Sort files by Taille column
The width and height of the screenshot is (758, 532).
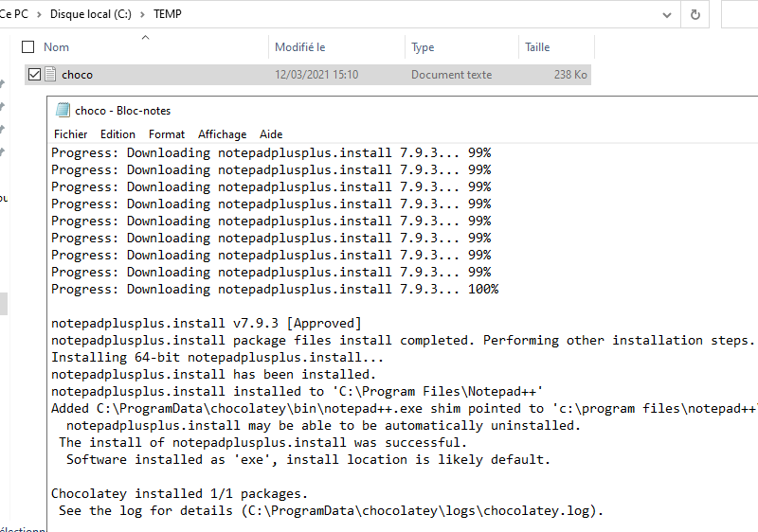(x=537, y=47)
